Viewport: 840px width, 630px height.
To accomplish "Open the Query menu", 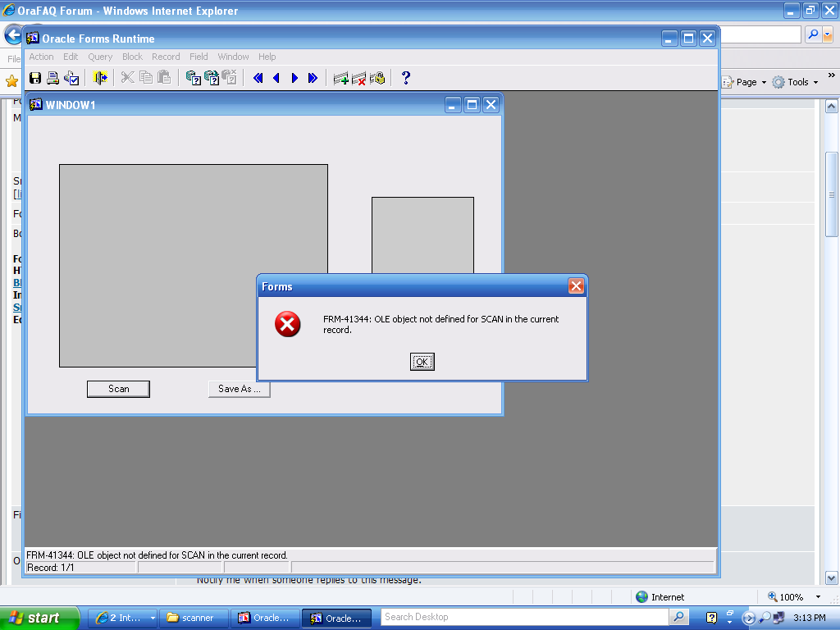I will (x=100, y=57).
